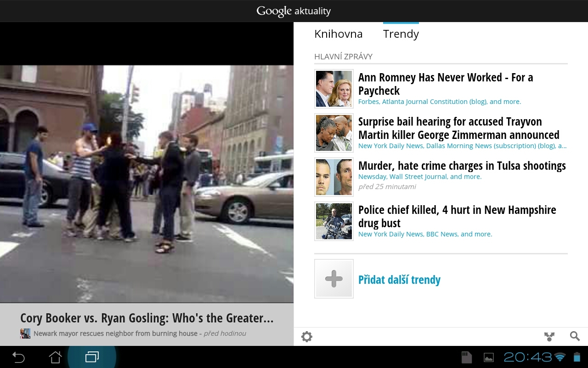Tap the battery indicator in the status bar

click(577, 356)
